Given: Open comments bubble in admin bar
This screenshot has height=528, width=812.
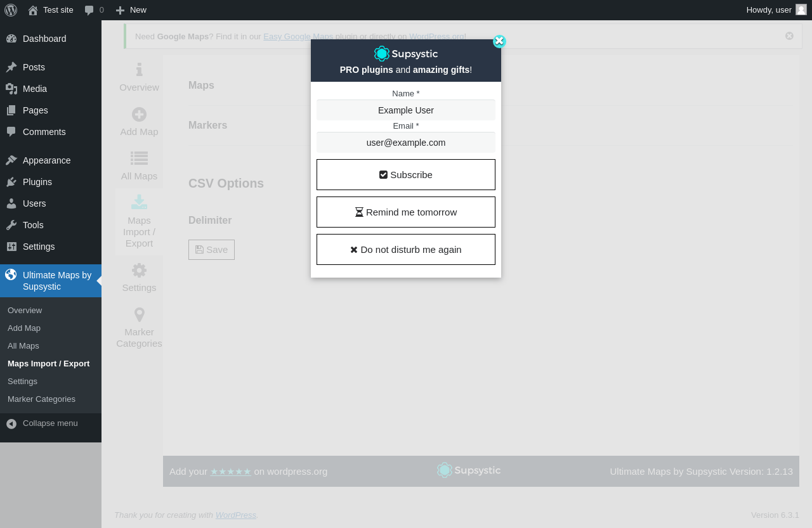Looking at the screenshot, I should point(94,10).
